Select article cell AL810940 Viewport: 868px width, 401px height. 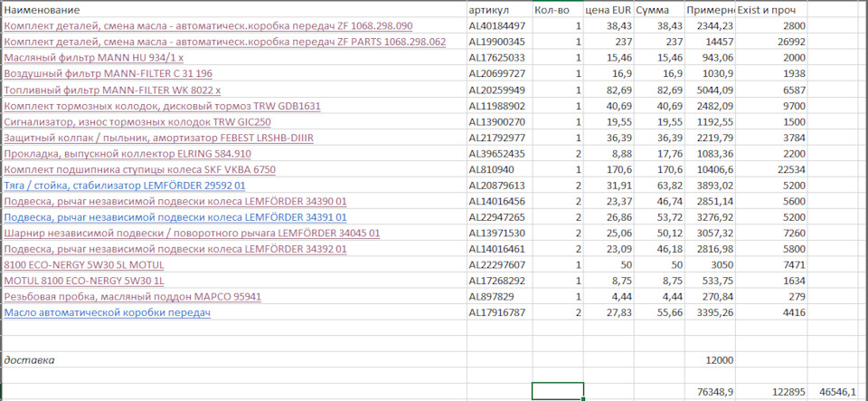point(500,169)
